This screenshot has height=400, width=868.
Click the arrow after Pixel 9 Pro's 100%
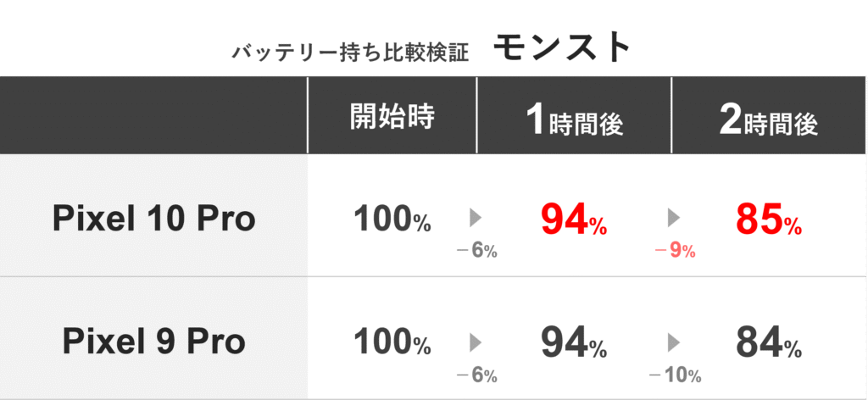pyautogui.click(x=476, y=342)
